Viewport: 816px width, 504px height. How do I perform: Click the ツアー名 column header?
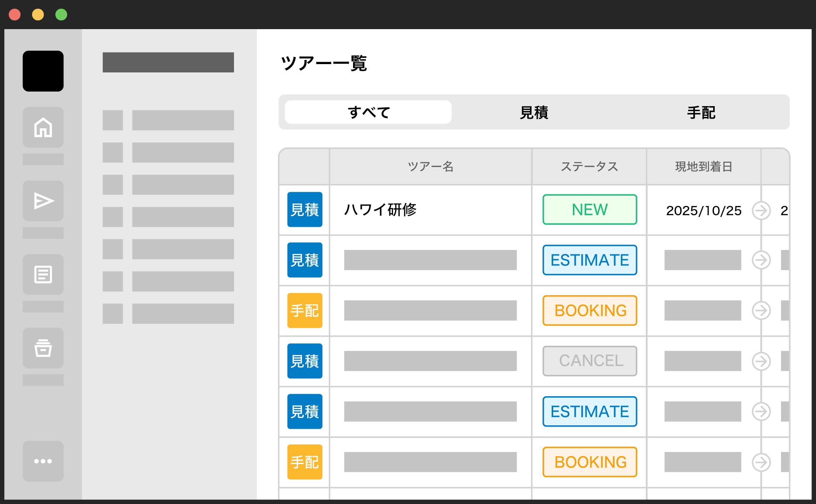pyautogui.click(x=430, y=166)
